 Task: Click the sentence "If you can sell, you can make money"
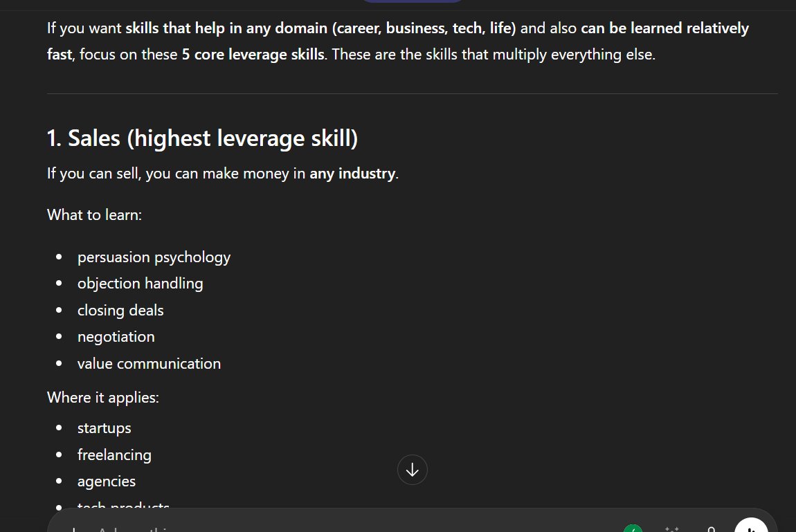pyautogui.click(x=168, y=174)
